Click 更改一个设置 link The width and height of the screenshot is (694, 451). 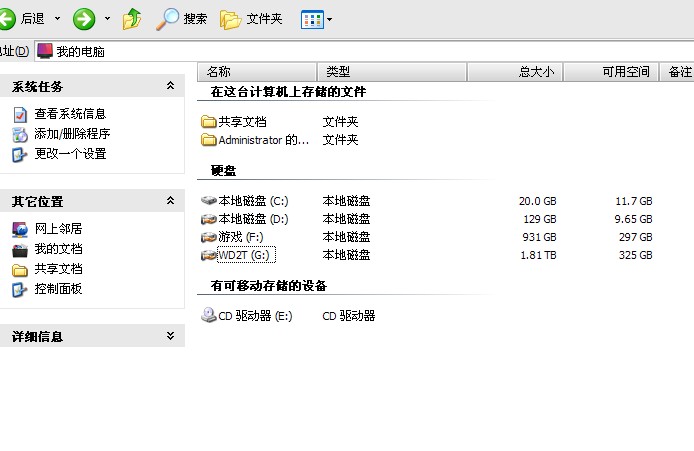pos(70,154)
